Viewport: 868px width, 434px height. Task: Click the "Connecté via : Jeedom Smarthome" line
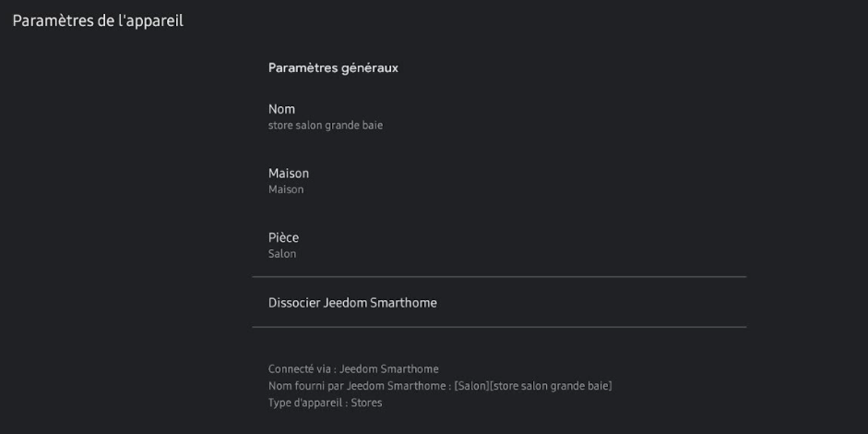(353, 369)
